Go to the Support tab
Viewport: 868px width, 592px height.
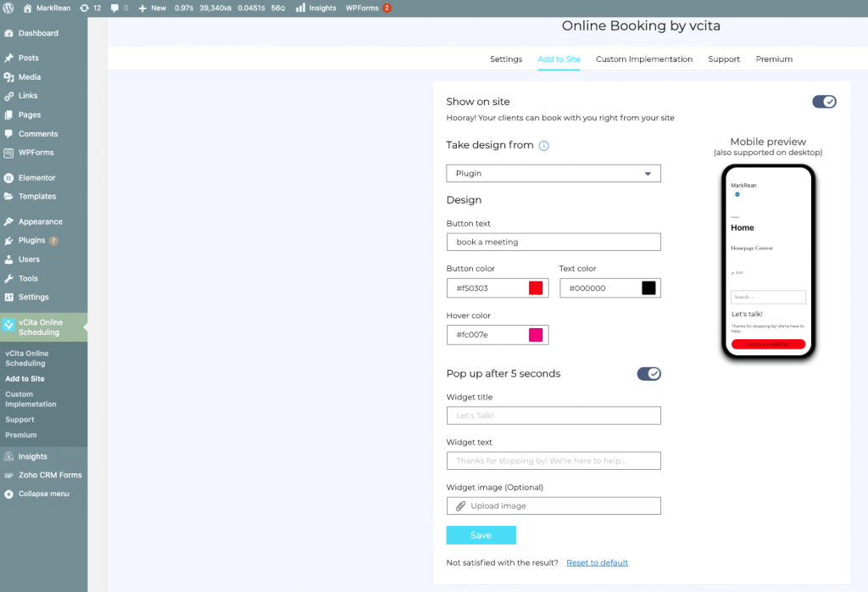coord(724,59)
